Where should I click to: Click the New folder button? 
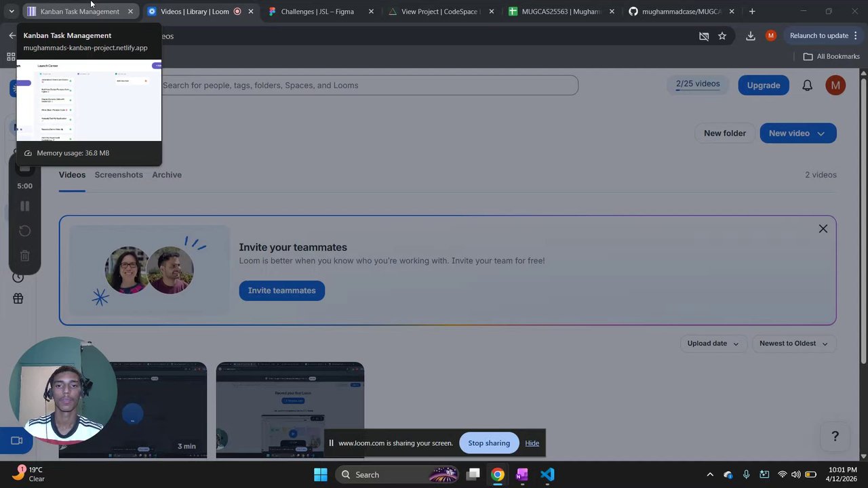click(724, 134)
